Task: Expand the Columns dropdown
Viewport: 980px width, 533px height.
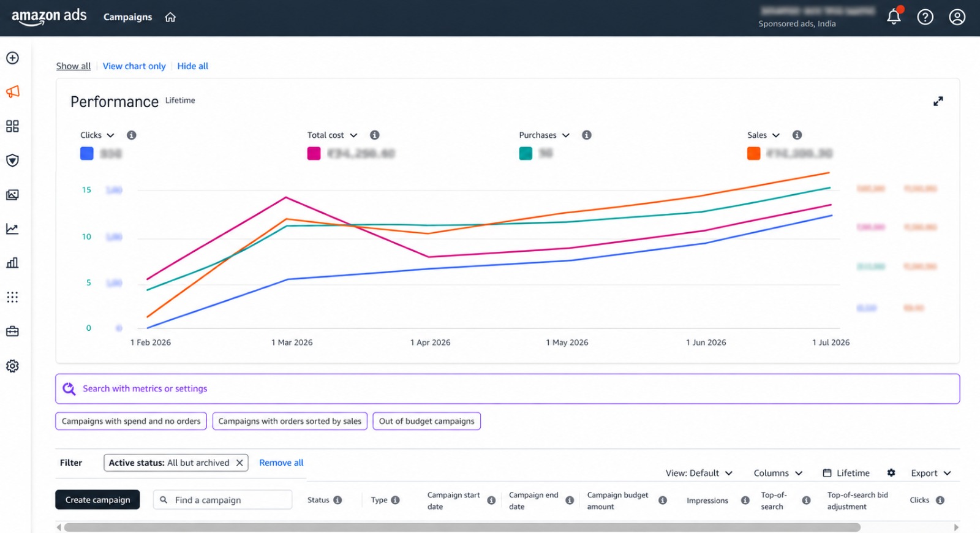Action: pos(778,473)
